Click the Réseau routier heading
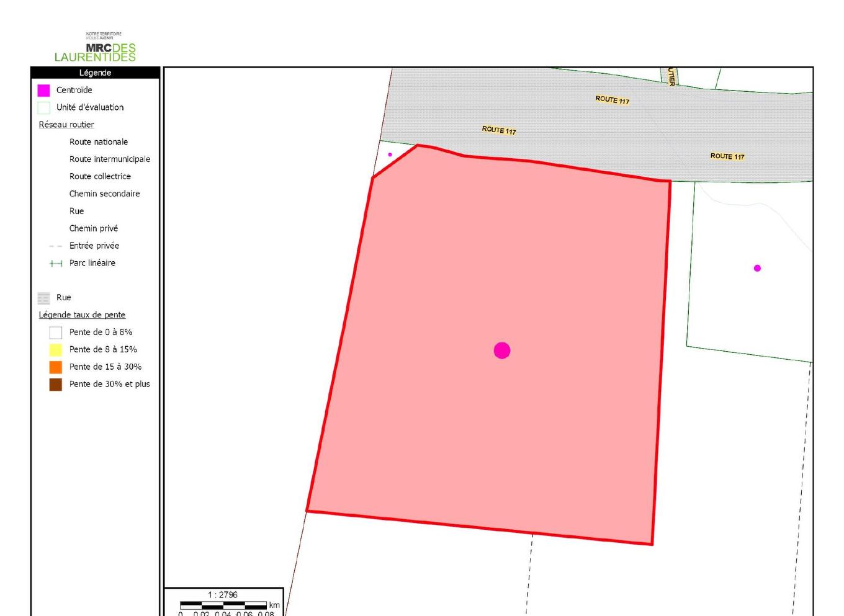 pyautogui.click(x=66, y=125)
